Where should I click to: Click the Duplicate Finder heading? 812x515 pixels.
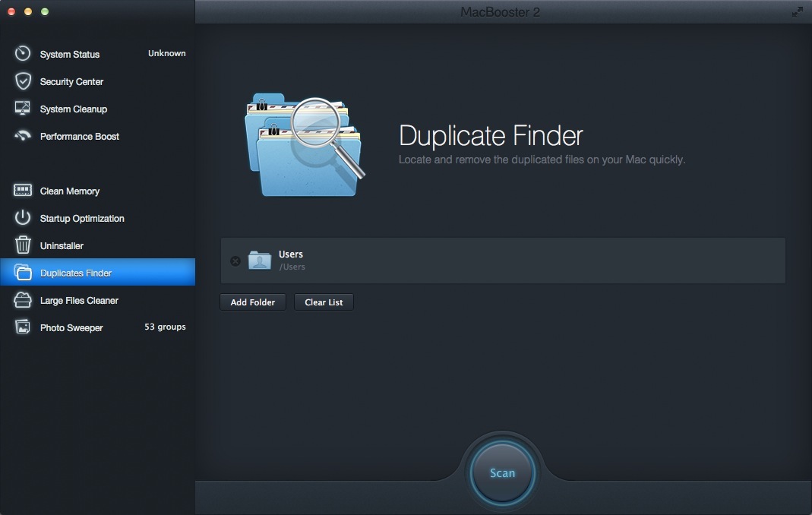[x=491, y=136]
